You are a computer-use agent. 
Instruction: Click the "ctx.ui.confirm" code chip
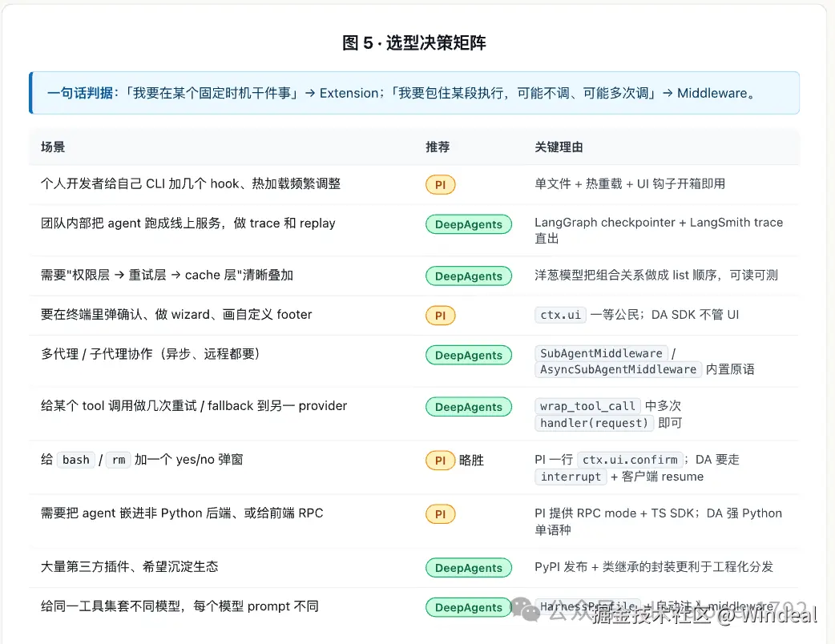[x=629, y=459]
